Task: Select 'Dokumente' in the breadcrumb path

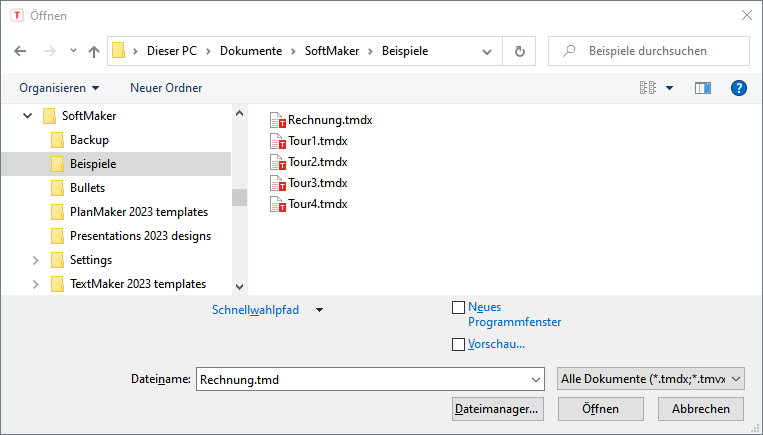Action: tap(251, 51)
